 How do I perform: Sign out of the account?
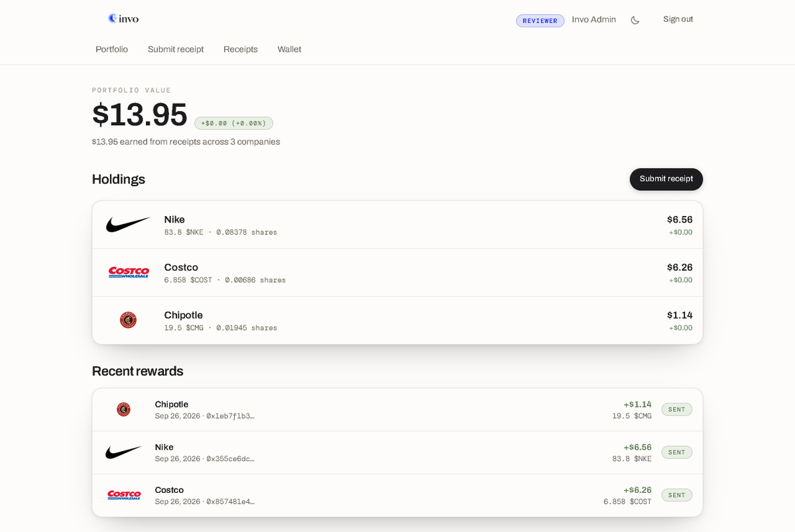click(678, 19)
